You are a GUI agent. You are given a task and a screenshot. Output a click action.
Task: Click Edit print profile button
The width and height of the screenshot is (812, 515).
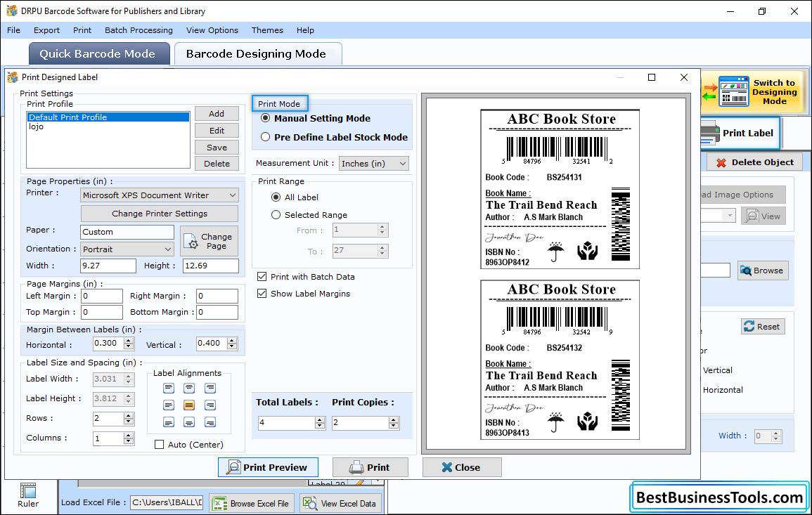point(217,131)
